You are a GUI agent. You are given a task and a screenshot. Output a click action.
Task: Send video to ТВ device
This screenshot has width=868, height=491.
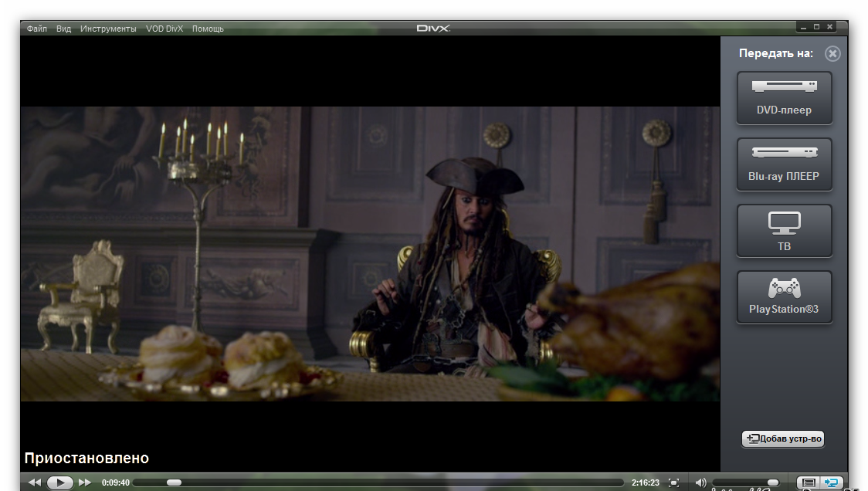tap(784, 231)
